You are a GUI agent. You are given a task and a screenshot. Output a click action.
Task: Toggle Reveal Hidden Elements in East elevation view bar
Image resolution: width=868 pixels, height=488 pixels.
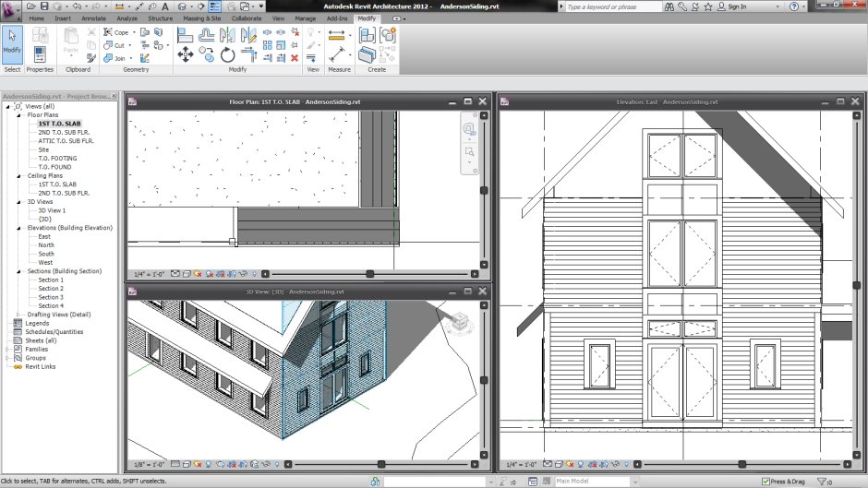[627, 464]
